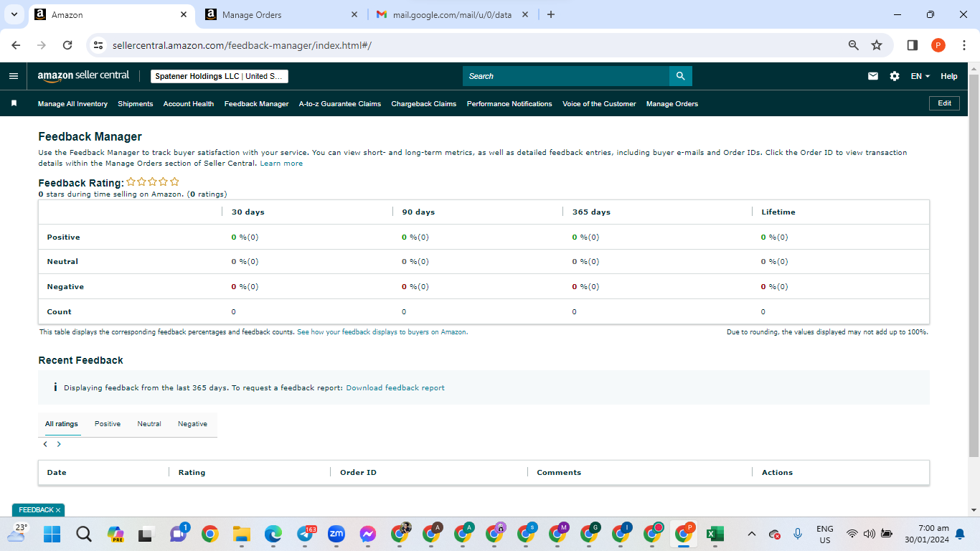Open the settings gear icon
The width and height of the screenshot is (980, 551).
(895, 76)
